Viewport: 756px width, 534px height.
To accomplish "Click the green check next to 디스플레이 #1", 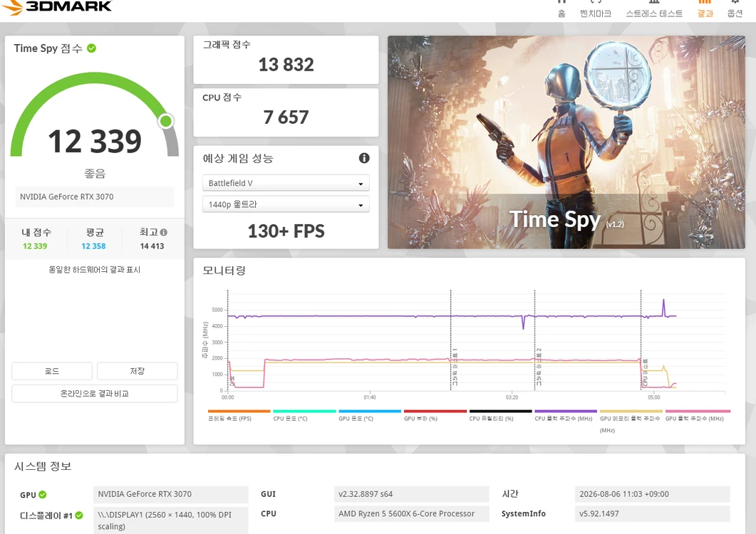I will pos(78,515).
